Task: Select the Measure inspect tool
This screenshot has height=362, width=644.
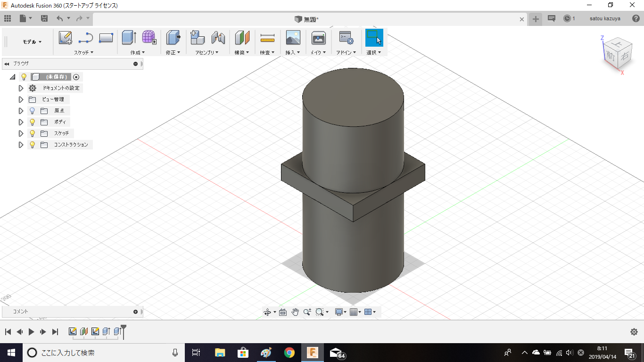Action: click(x=267, y=38)
